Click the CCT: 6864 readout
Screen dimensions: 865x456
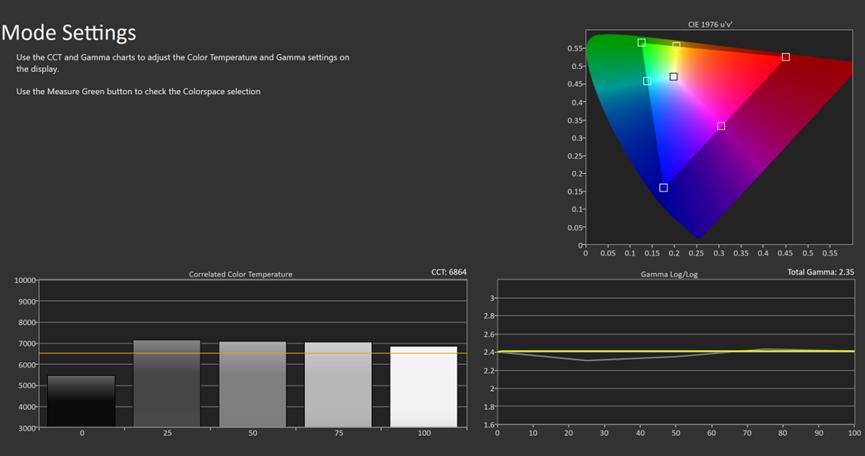(448, 272)
